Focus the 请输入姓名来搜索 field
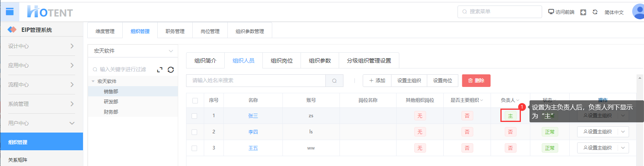The height and width of the screenshot is (166, 644). point(256,81)
